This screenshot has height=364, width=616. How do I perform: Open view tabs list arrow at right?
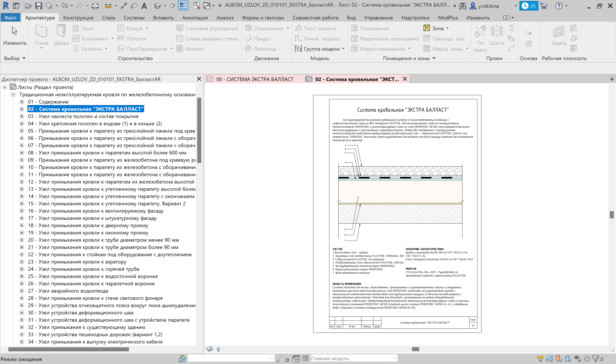(612, 79)
